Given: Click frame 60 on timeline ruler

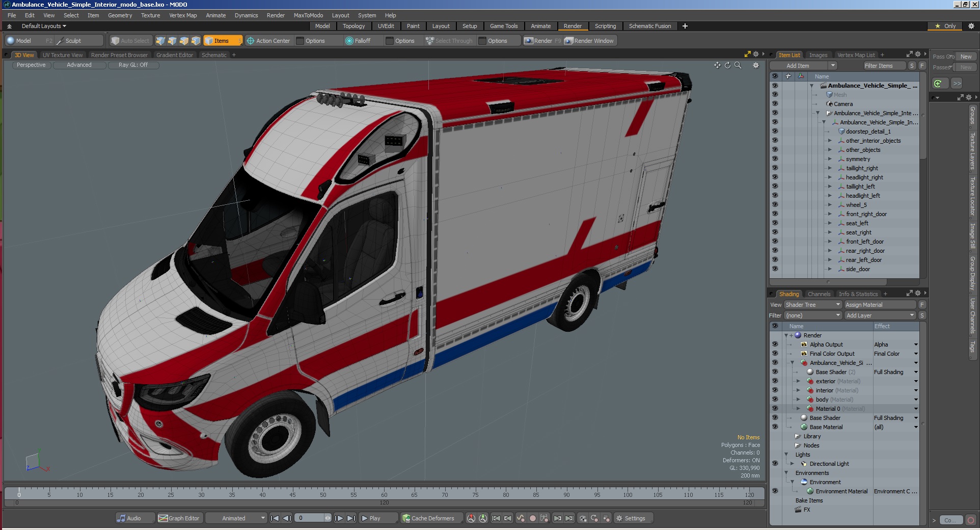Looking at the screenshot, I should [x=384, y=494].
